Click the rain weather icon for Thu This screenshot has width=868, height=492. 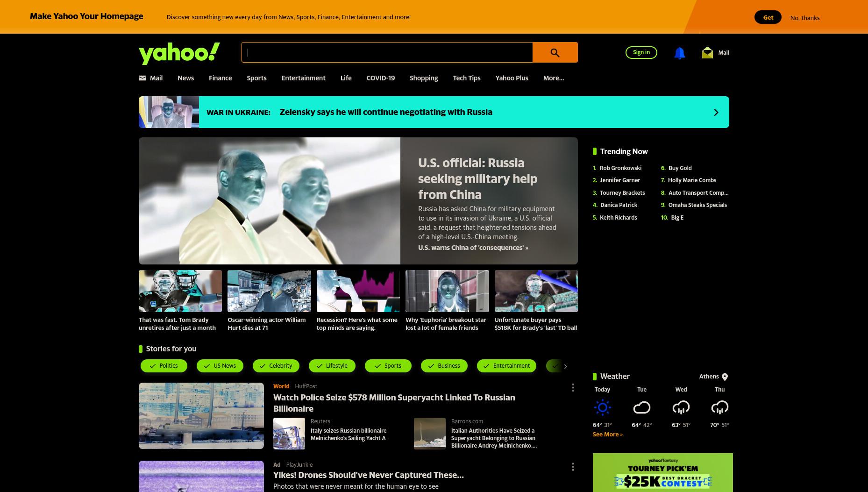coord(720,407)
